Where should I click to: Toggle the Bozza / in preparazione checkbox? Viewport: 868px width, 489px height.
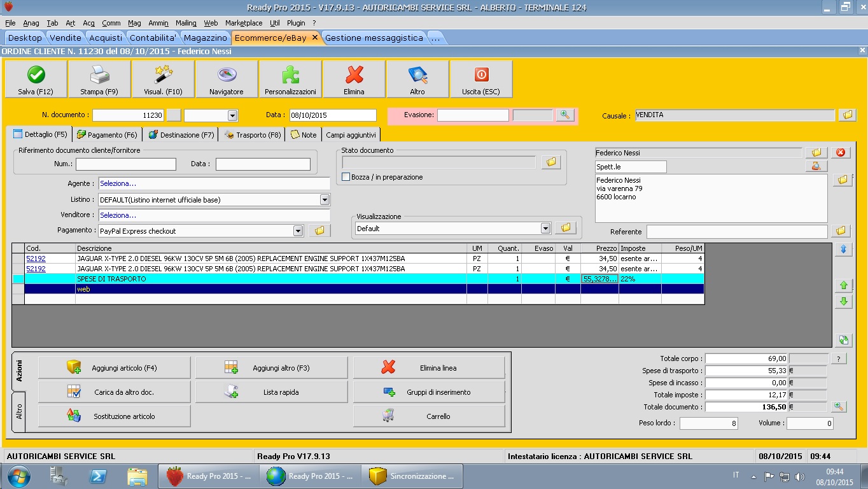coord(346,177)
